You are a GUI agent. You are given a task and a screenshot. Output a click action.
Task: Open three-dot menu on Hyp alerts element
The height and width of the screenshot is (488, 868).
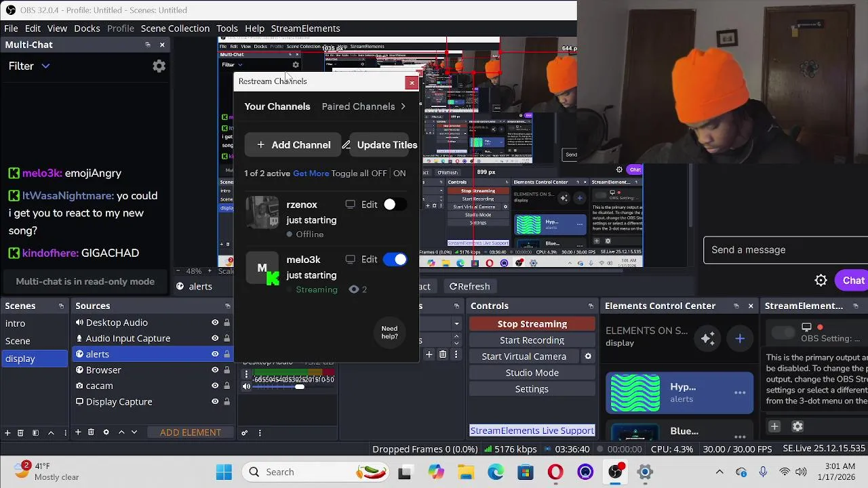(740, 392)
